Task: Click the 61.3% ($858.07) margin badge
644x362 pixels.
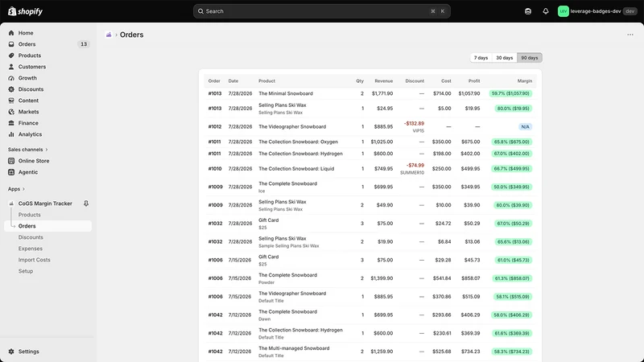Action: pyautogui.click(x=512, y=278)
